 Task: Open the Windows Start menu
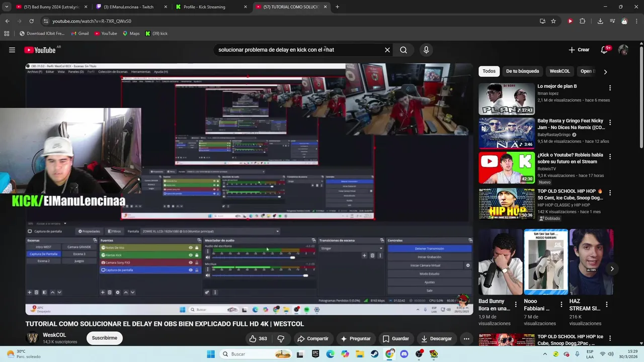pos(211,354)
